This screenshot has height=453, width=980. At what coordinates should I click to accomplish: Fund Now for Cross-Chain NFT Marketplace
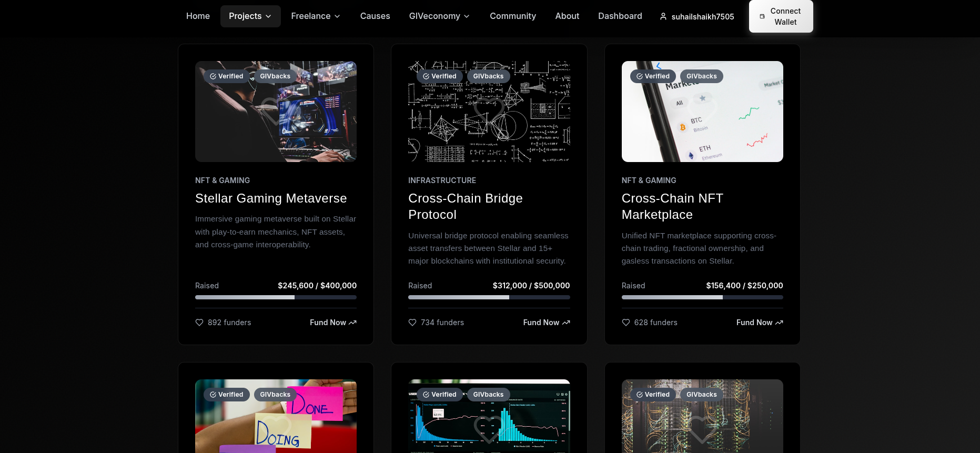point(760,323)
